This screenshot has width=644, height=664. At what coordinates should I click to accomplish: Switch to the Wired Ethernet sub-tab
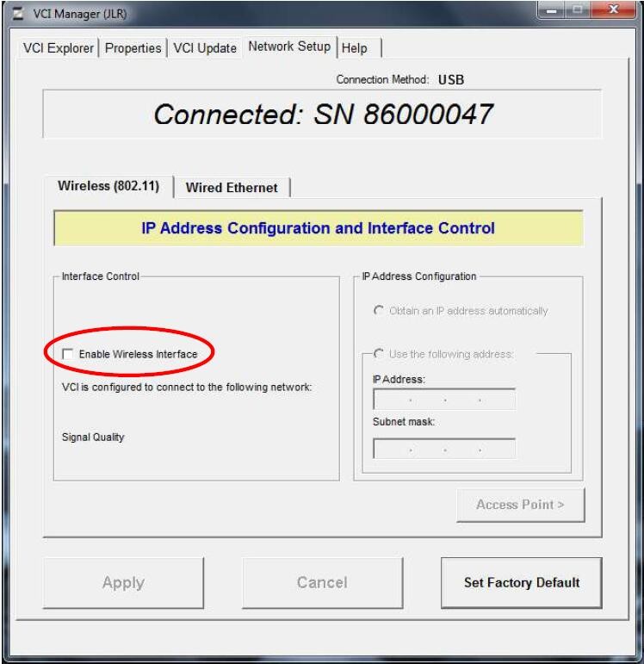[232, 187]
